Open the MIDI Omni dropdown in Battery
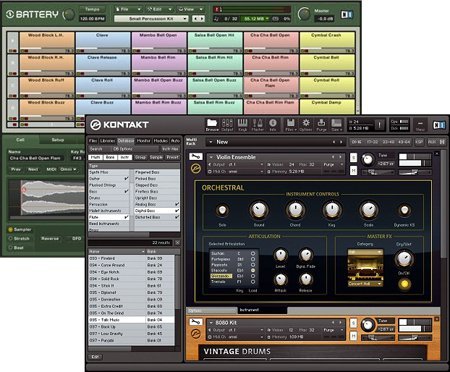The width and height of the screenshot is (450, 372). click(68, 169)
